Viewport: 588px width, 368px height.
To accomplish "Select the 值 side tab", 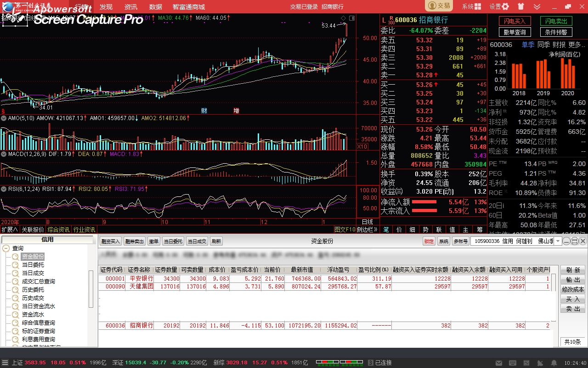I will (x=452, y=230).
